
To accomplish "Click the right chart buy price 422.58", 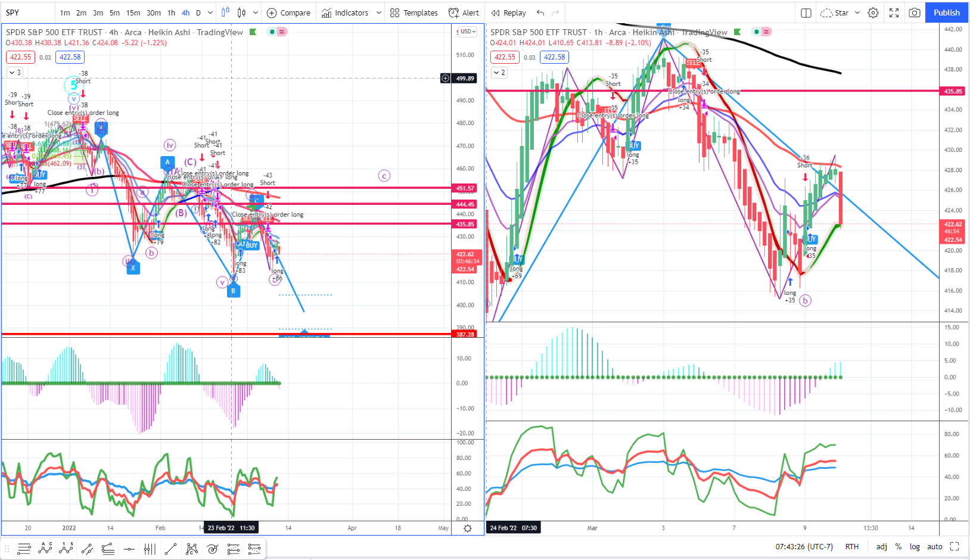I will (555, 57).
